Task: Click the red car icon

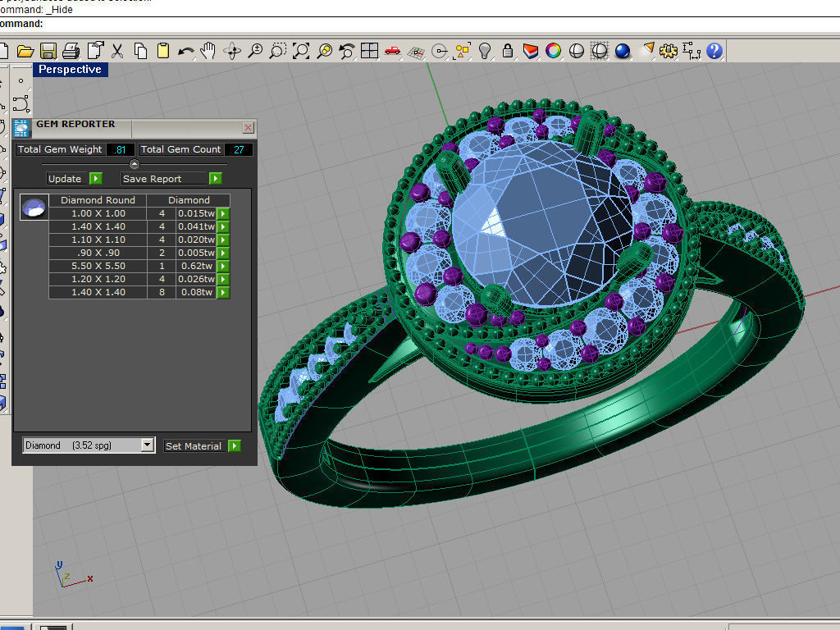Action: 392,50
